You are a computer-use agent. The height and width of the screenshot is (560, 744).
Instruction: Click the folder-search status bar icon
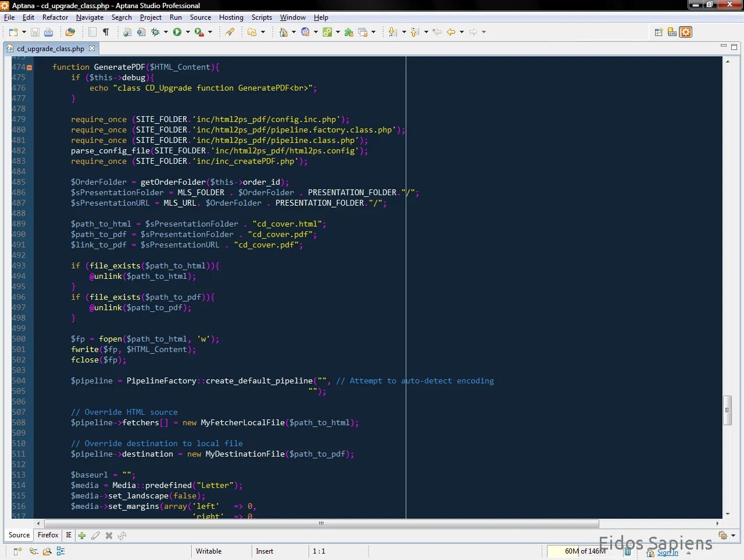[47, 551]
